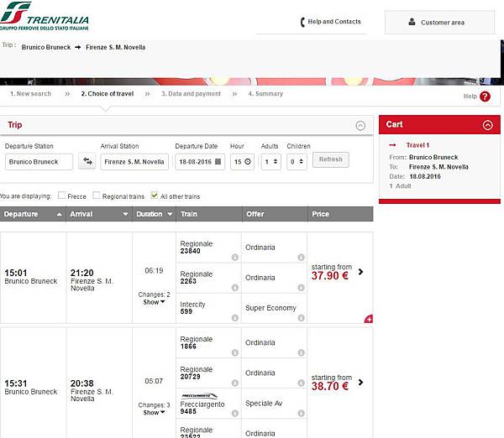
Task: Click the Frecciargento logo
Action: pos(199,396)
